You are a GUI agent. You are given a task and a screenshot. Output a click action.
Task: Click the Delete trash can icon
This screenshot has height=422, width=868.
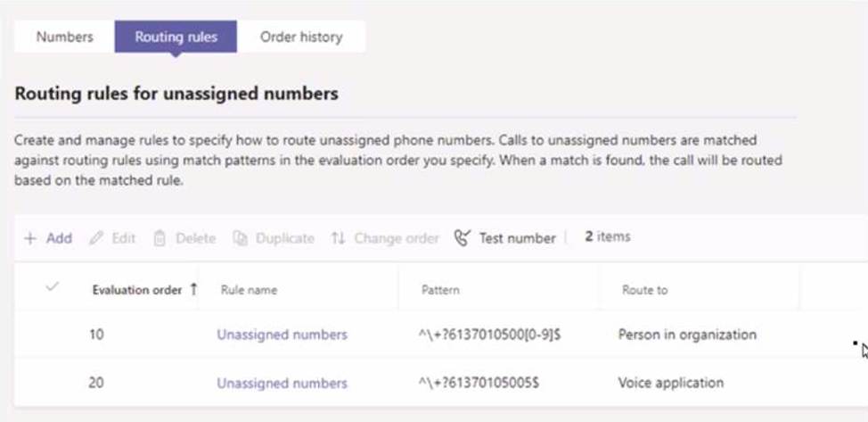click(160, 238)
